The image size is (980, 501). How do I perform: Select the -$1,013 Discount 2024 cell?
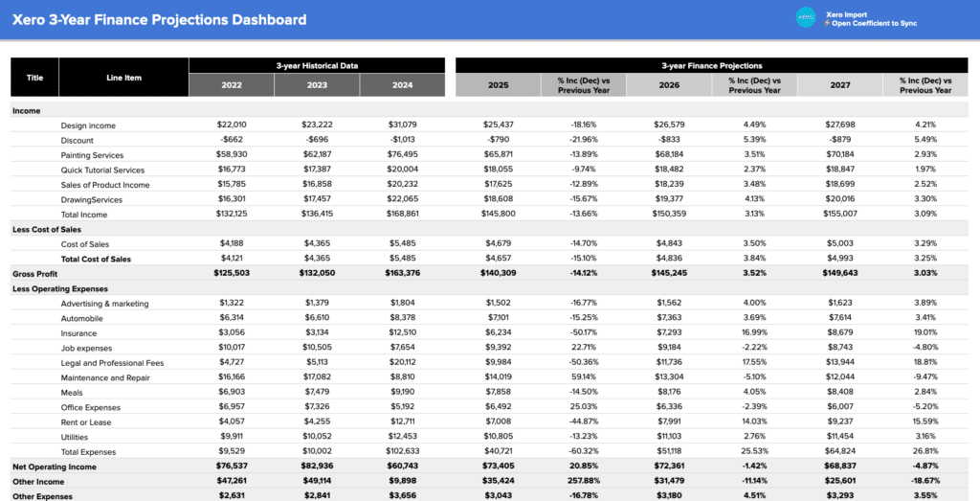coord(403,140)
